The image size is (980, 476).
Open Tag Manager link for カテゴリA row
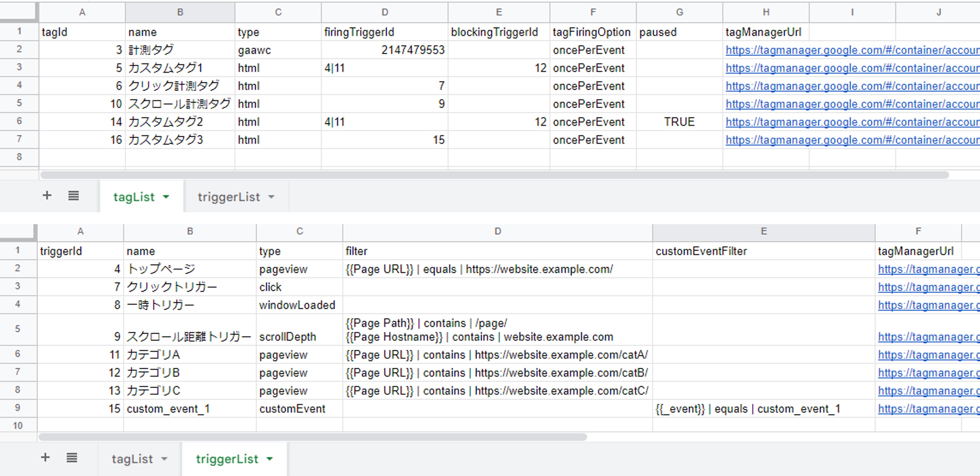[929, 355]
